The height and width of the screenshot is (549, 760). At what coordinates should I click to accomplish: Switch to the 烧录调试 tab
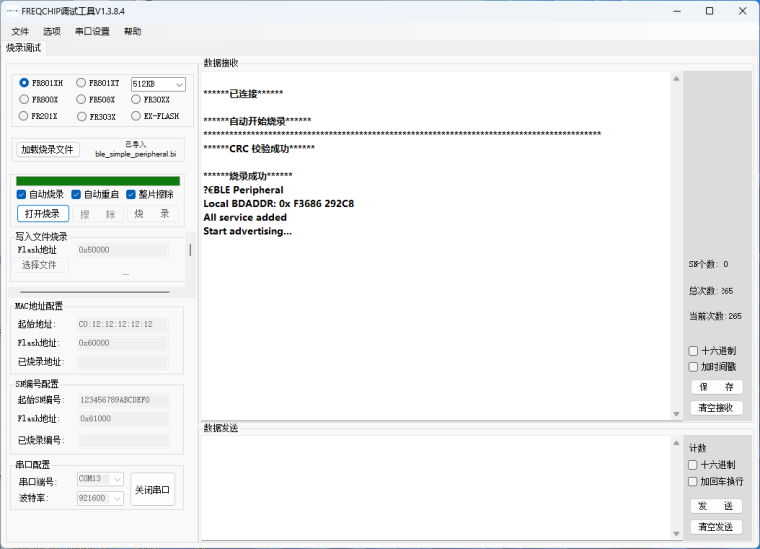pyautogui.click(x=24, y=48)
